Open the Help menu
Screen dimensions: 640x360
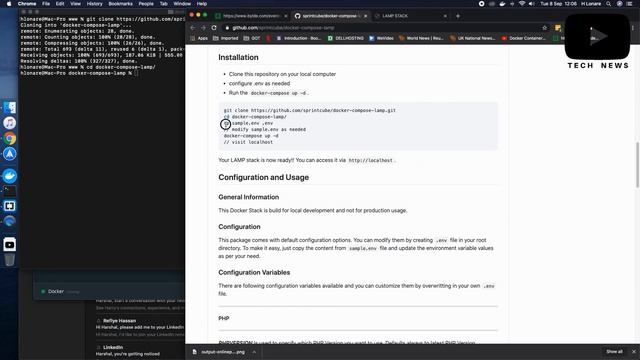(x=202, y=4)
